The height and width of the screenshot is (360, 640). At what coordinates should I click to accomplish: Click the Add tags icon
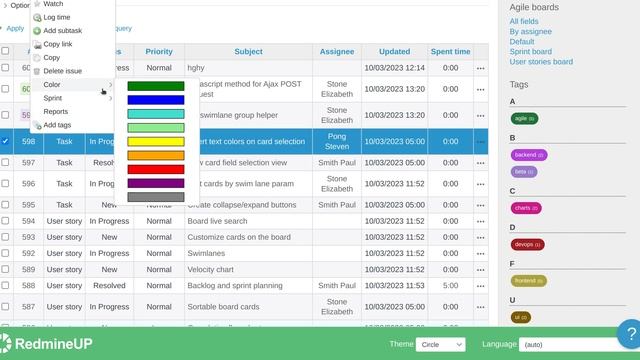(37, 125)
